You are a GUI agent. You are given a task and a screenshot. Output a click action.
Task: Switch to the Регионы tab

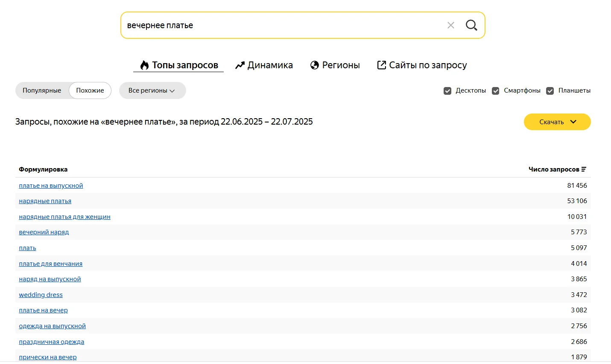click(341, 65)
